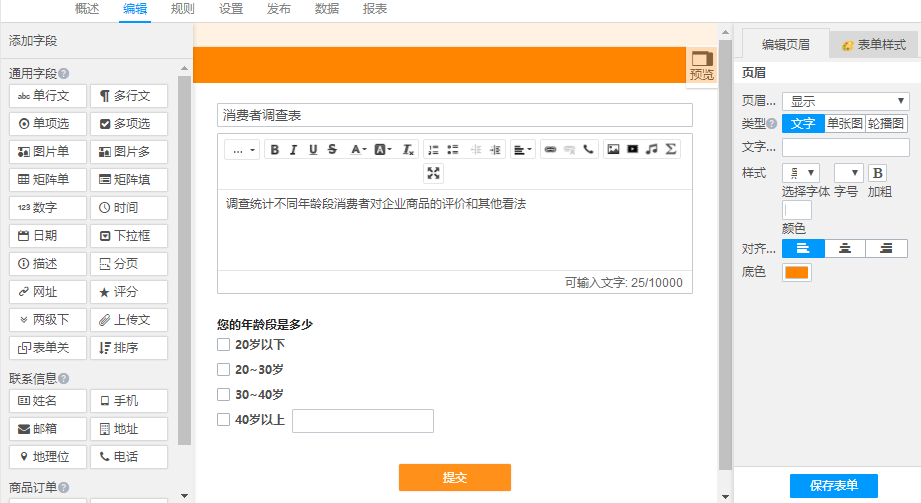Add a 邮箱 email field

coord(48,429)
